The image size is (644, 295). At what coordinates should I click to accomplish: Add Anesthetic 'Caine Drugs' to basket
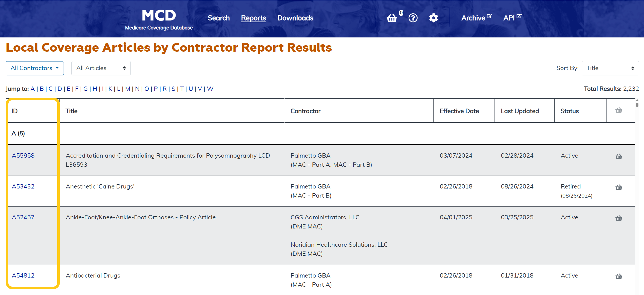tap(619, 187)
